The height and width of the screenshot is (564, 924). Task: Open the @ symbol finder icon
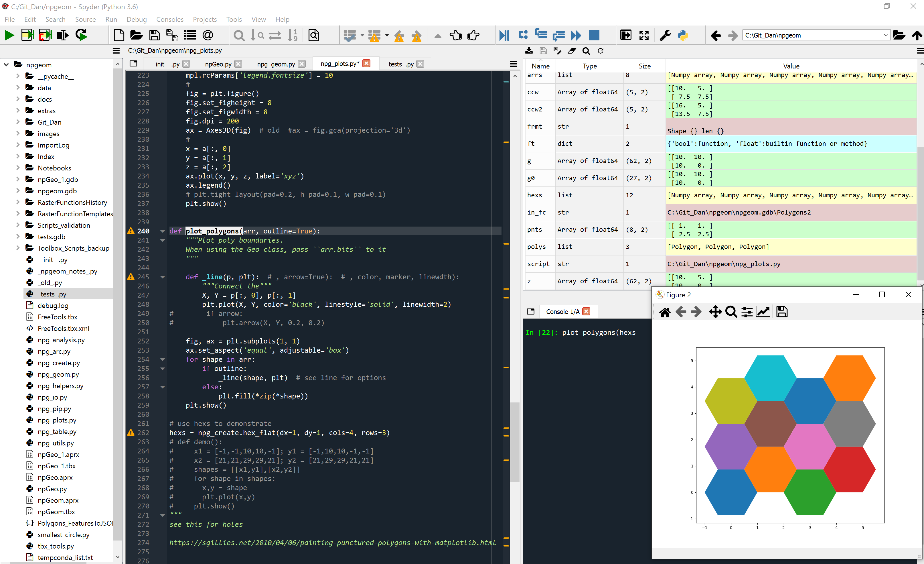click(208, 35)
